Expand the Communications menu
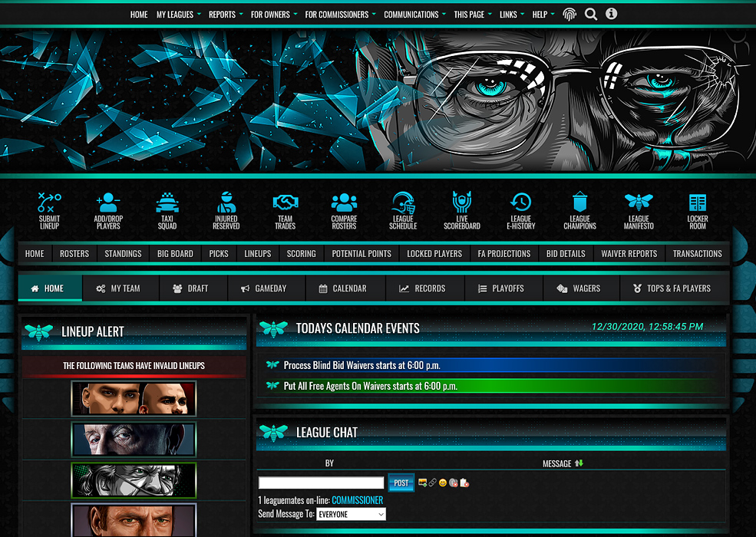Image resolution: width=756 pixels, height=537 pixels. tap(414, 15)
